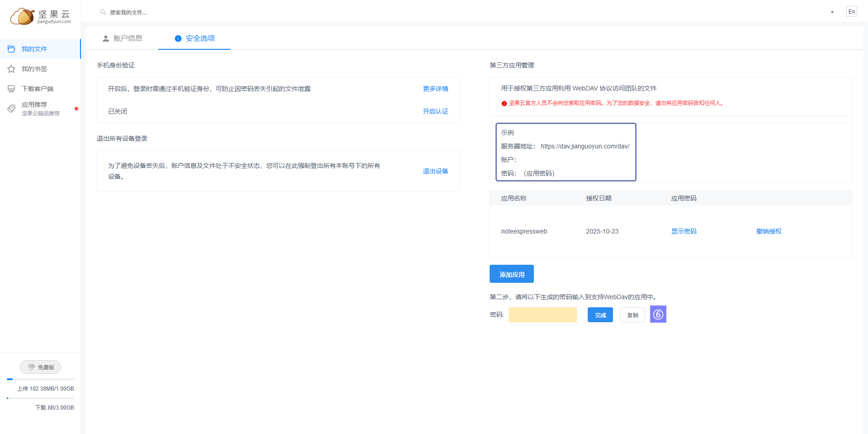This screenshot has width=868, height=434.
Task: Click the Download Client monitor icon
Action: (11, 89)
